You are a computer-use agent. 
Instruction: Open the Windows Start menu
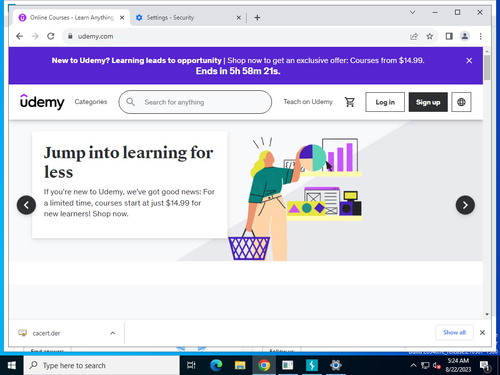(x=12, y=365)
